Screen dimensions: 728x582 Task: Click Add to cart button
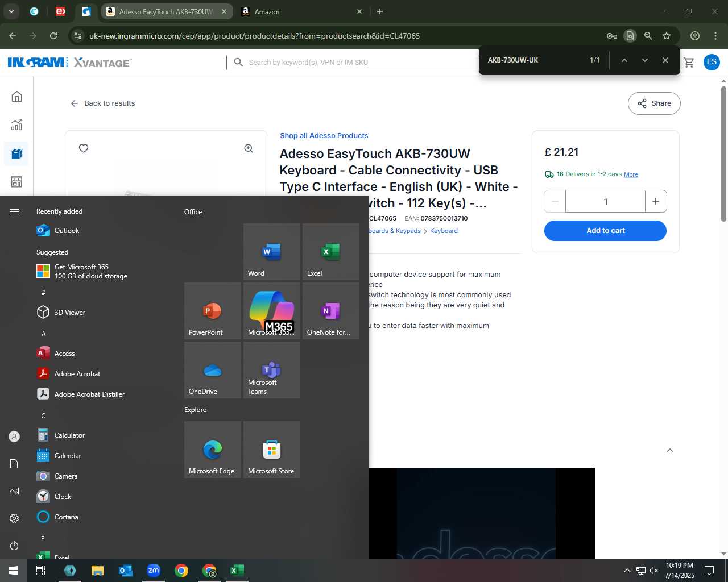pyautogui.click(x=605, y=231)
